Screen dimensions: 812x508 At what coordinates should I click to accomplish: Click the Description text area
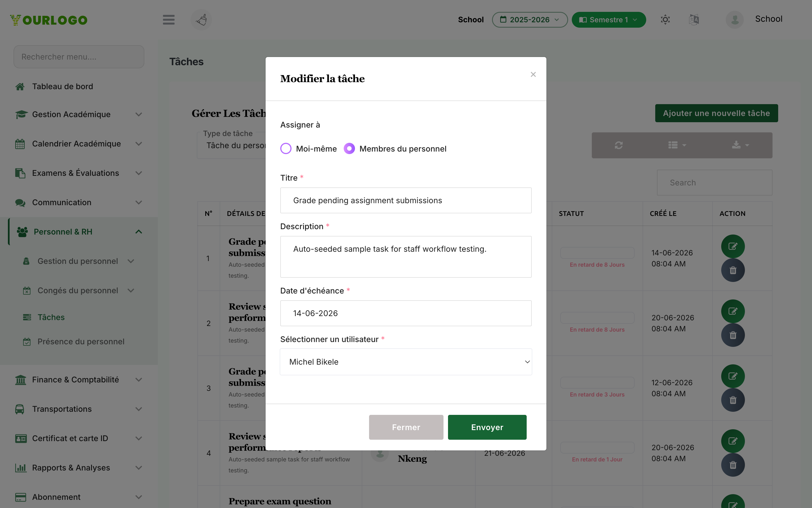406,257
